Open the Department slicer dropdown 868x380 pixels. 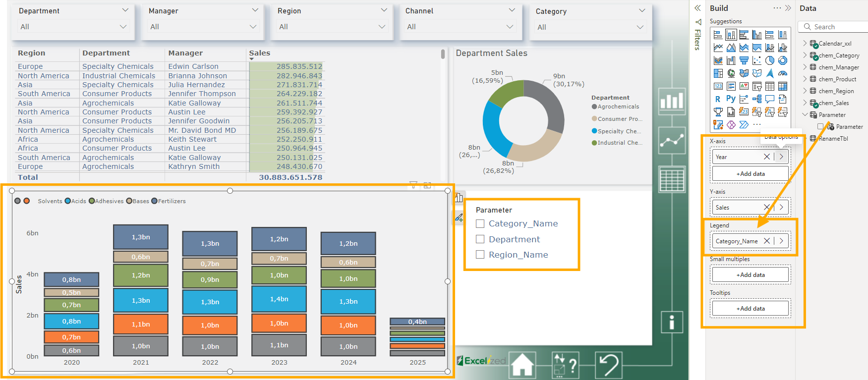(x=73, y=27)
